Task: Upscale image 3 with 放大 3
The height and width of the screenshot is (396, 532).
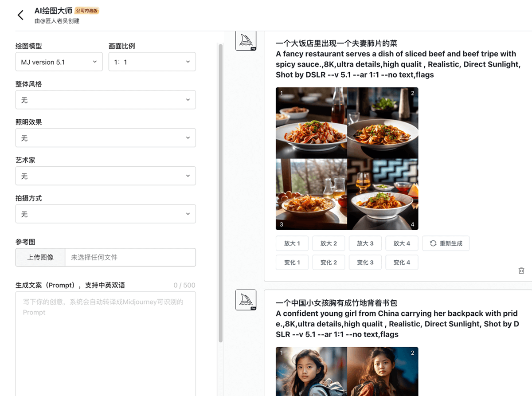Action: click(365, 243)
